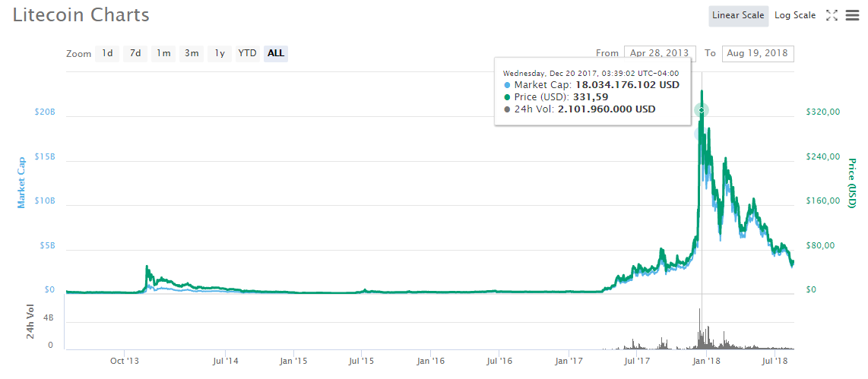This screenshot has width=868, height=379.
Task: Click the 4B volume axis label
Action: click(49, 318)
